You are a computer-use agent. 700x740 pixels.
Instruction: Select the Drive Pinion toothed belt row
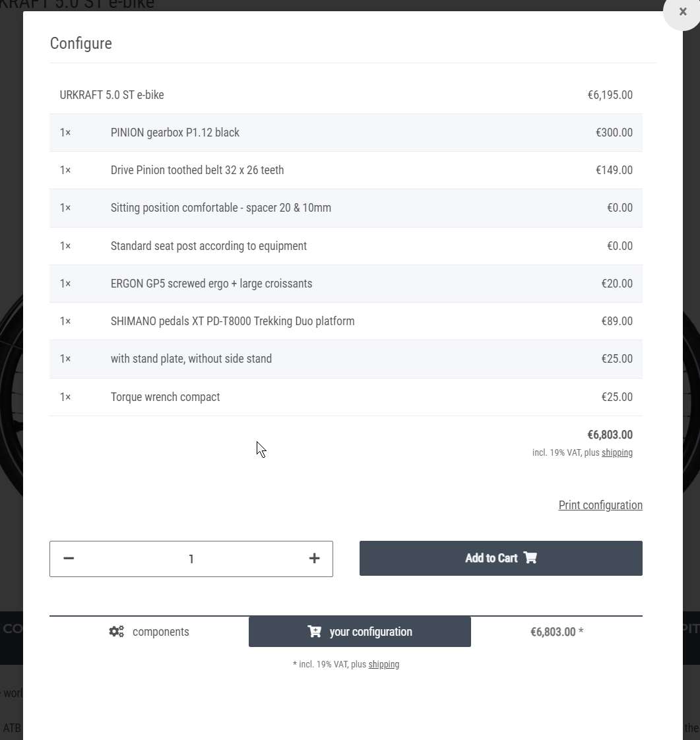[197, 170]
